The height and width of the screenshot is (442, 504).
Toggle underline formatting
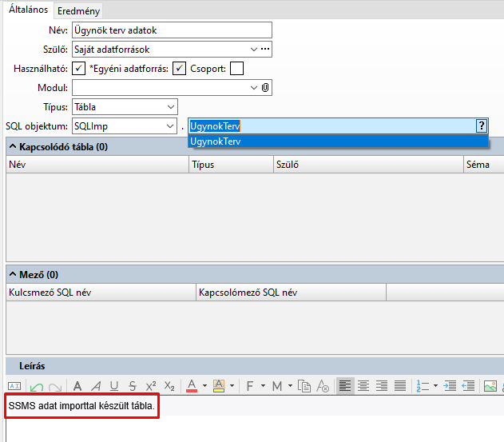[113, 386]
